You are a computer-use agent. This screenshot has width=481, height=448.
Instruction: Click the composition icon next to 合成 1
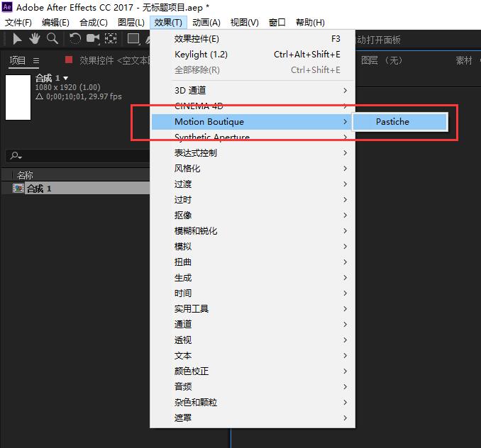pos(18,188)
